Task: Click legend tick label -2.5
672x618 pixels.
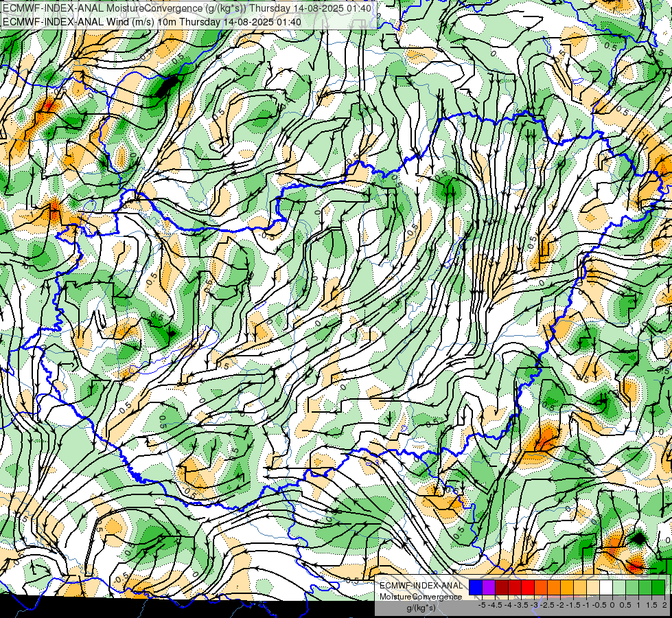Action: pos(547,605)
